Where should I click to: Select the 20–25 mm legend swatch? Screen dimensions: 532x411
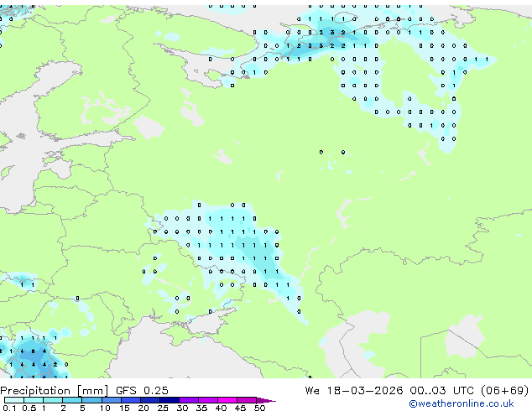click(x=150, y=400)
